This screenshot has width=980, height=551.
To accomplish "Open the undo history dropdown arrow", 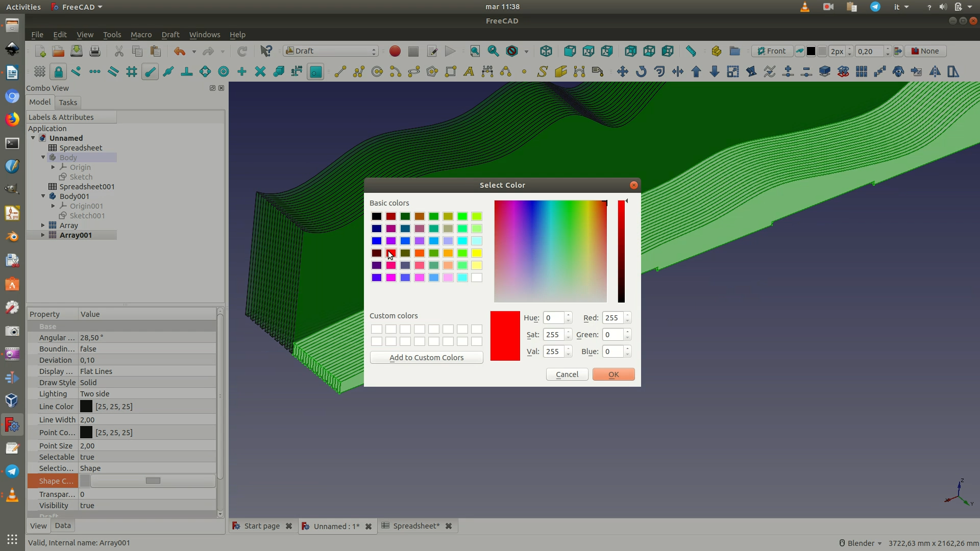I will coord(194,52).
